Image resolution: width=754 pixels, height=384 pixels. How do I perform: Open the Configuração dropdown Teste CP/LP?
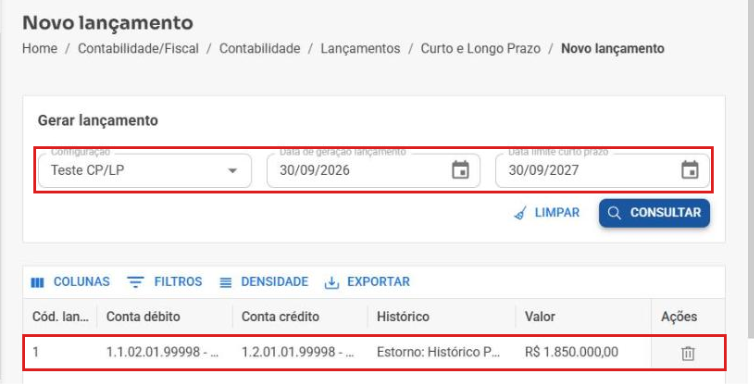[x=145, y=171]
